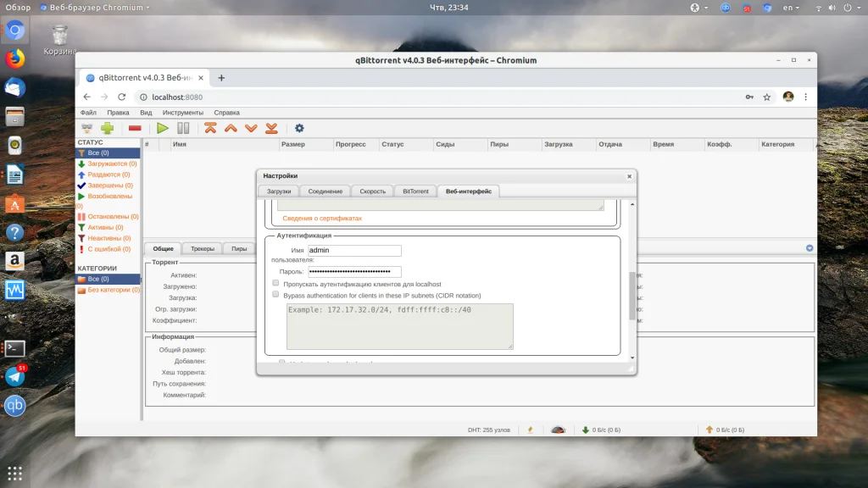
Task: Open the Вид menu
Action: click(146, 113)
